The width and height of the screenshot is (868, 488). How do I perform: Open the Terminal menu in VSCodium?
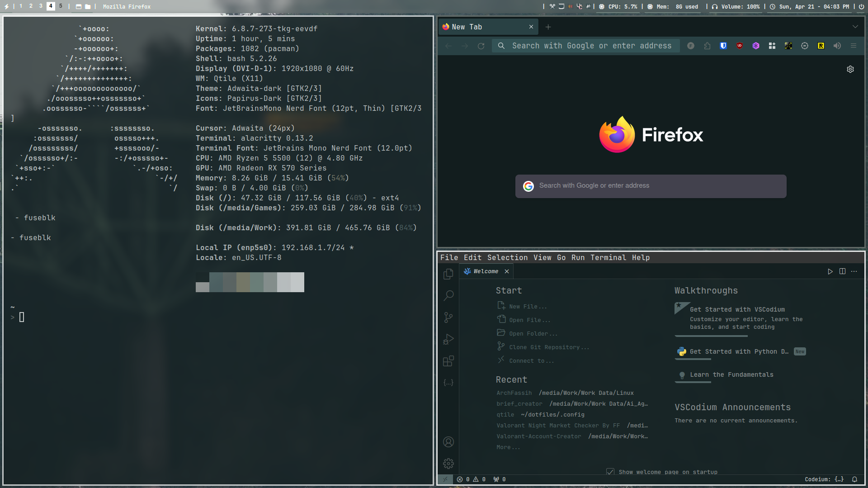608,257
